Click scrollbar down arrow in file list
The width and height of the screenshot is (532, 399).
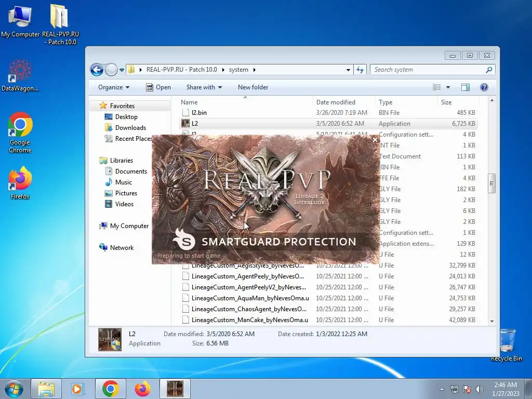tap(492, 321)
